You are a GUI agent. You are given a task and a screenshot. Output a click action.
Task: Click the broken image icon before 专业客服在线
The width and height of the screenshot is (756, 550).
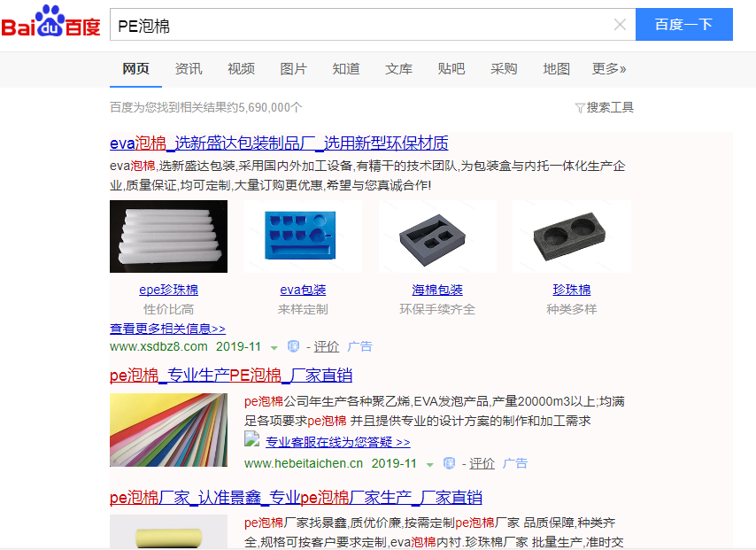(x=251, y=438)
